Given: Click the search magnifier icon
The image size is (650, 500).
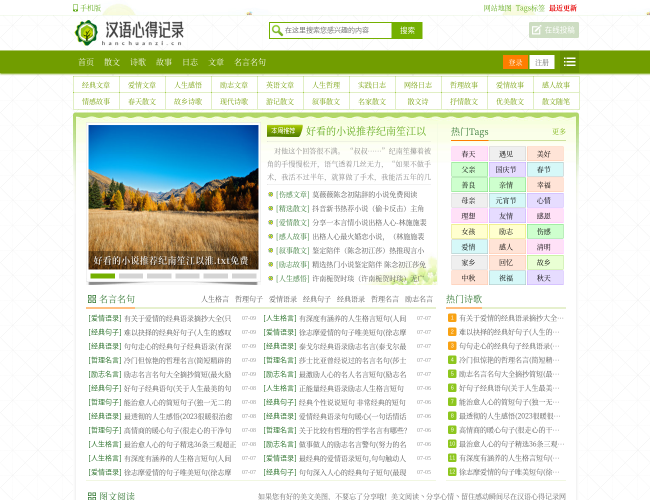Looking at the screenshot, I should tap(276, 30).
